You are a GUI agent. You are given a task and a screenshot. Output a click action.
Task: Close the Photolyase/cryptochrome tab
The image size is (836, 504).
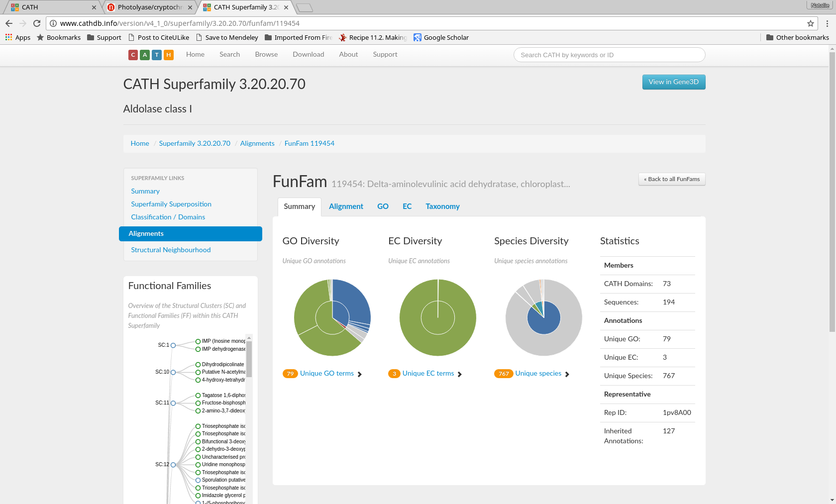[x=190, y=7]
